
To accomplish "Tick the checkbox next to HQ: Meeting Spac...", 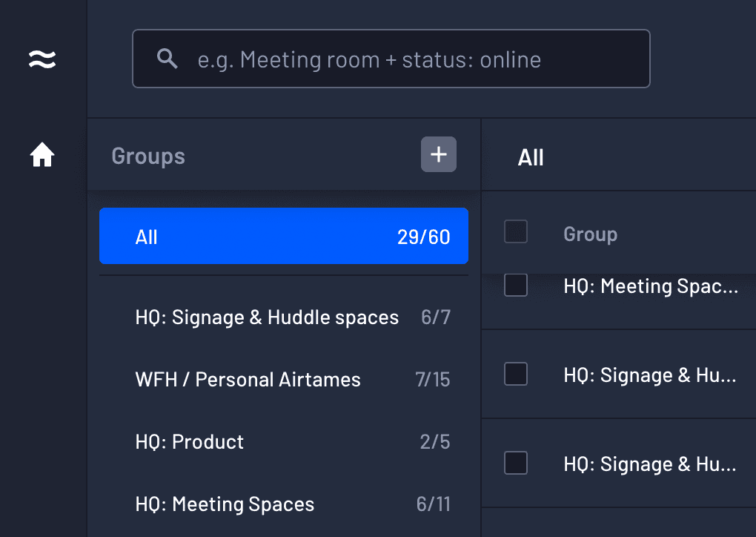I will pos(515,285).
